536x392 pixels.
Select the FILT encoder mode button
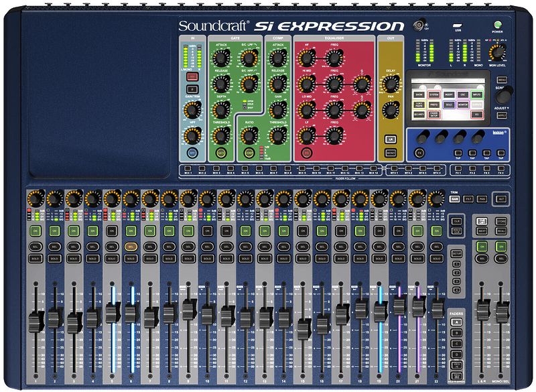[468, 199]
